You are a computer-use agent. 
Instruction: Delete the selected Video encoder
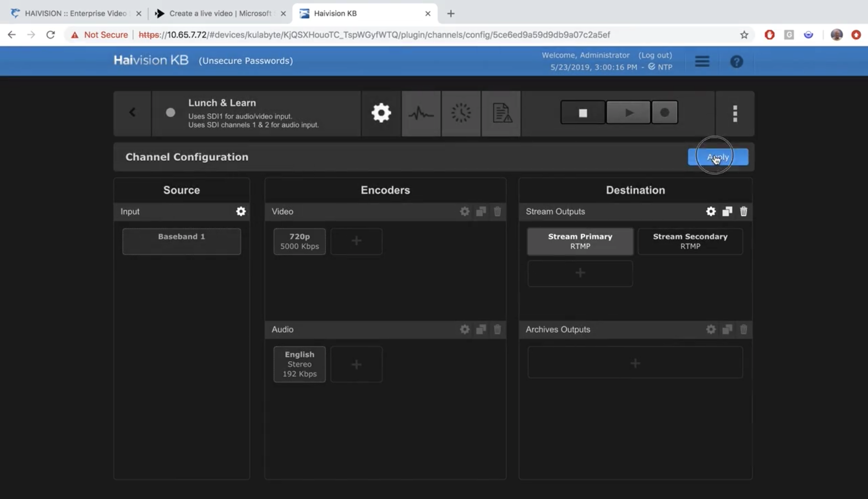(x=497, y=212)
